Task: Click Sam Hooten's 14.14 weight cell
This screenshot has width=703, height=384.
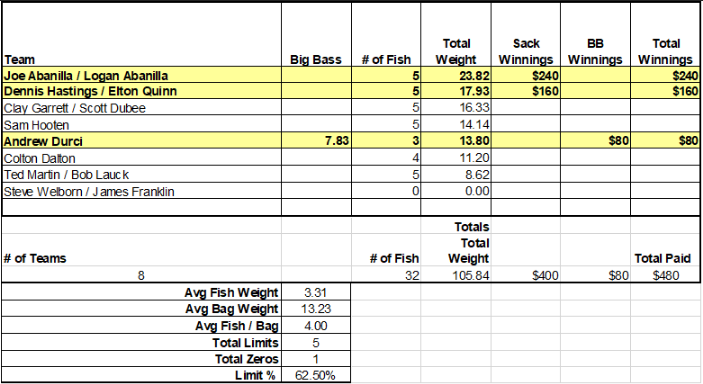Action: click(456, 124)
